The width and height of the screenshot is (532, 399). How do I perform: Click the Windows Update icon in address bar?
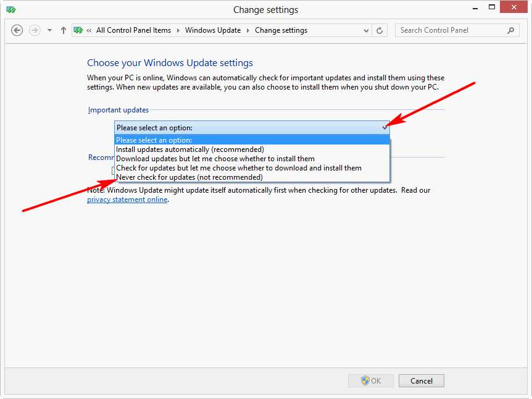(x=78, y=30)
